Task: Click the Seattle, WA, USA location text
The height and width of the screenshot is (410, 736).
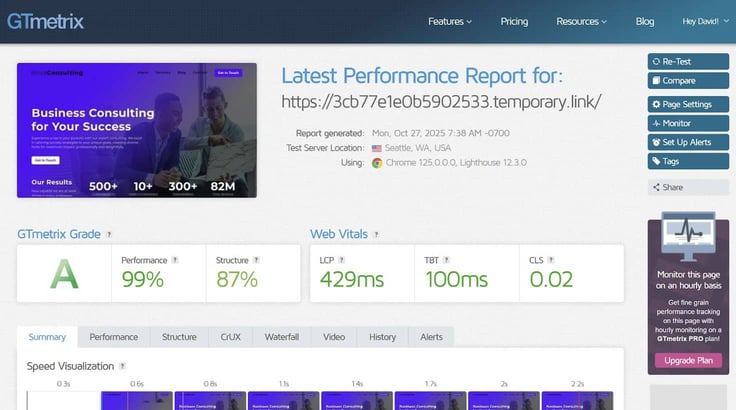Action: tap(418, 148)
